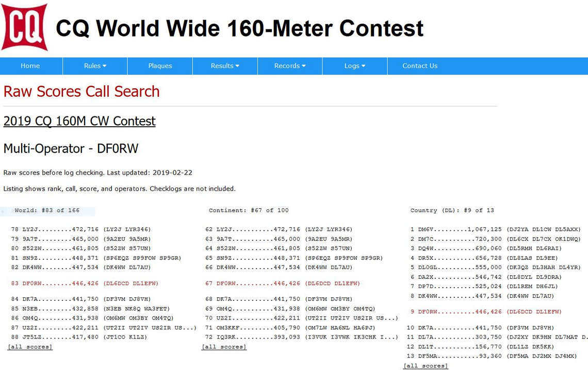Click Continent rank 72 IQ3RK row

pos(302,337)
